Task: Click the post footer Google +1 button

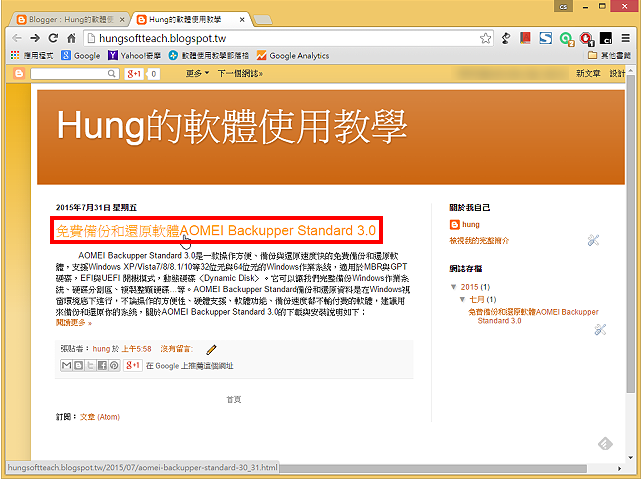Action: pos(133,365)
